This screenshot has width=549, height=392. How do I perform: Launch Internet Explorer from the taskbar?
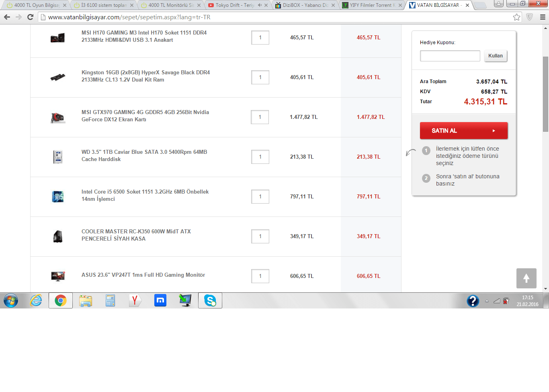click(36, 300)
